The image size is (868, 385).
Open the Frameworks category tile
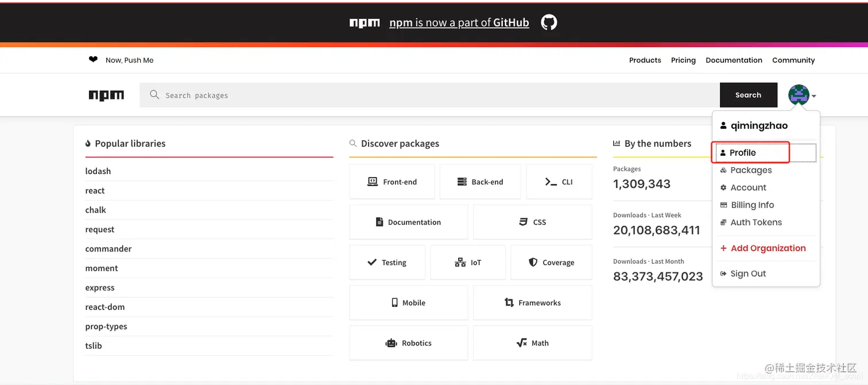coord(532,302)
